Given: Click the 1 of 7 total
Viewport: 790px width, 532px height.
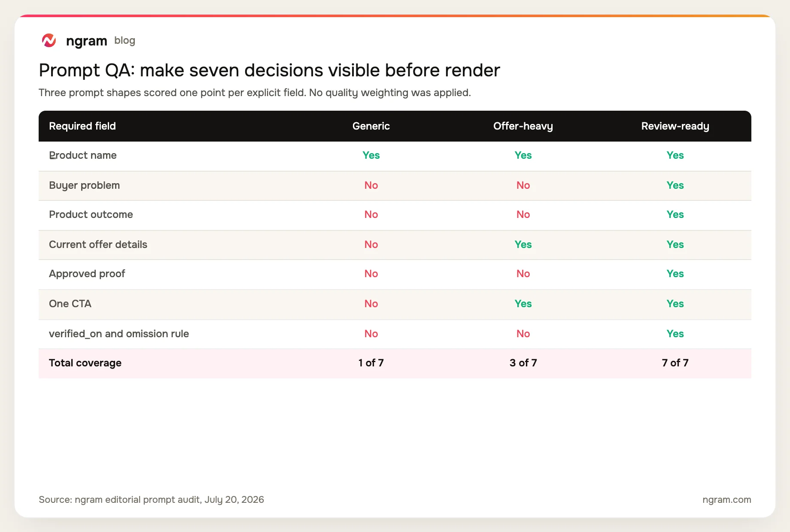Looking at the screenshot, I should (x=371, y=363).
